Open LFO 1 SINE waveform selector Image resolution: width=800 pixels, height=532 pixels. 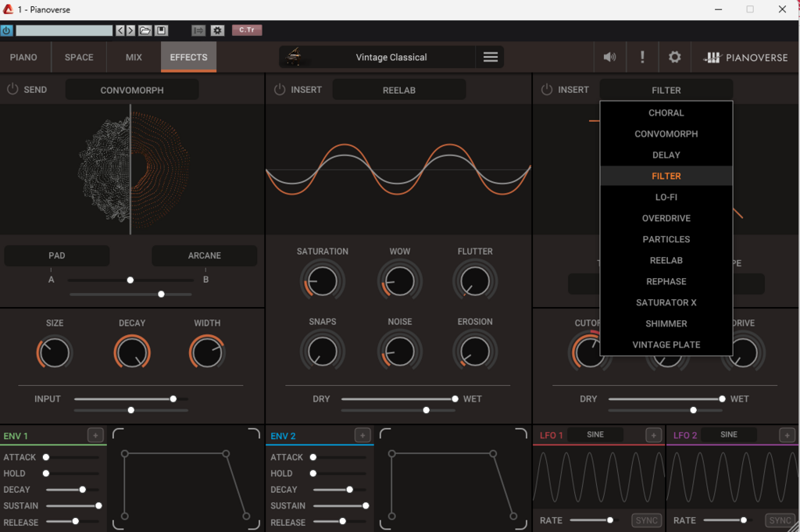pos(595,434)
